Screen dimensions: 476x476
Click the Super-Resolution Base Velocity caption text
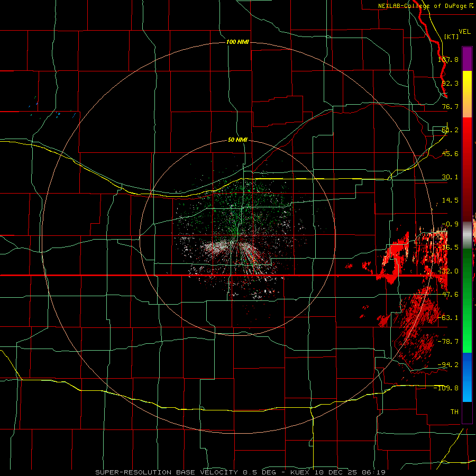click(x=241, y=472)
